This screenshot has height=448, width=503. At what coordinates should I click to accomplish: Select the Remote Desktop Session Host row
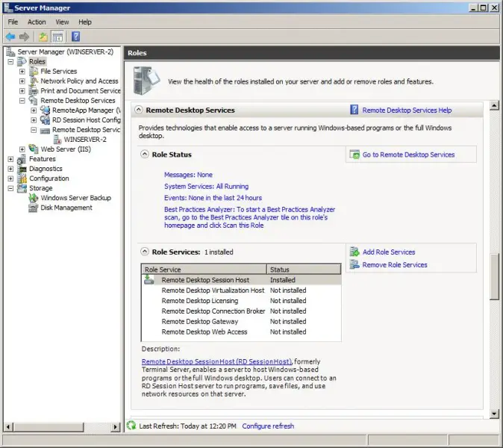click(x=241, y=280)
